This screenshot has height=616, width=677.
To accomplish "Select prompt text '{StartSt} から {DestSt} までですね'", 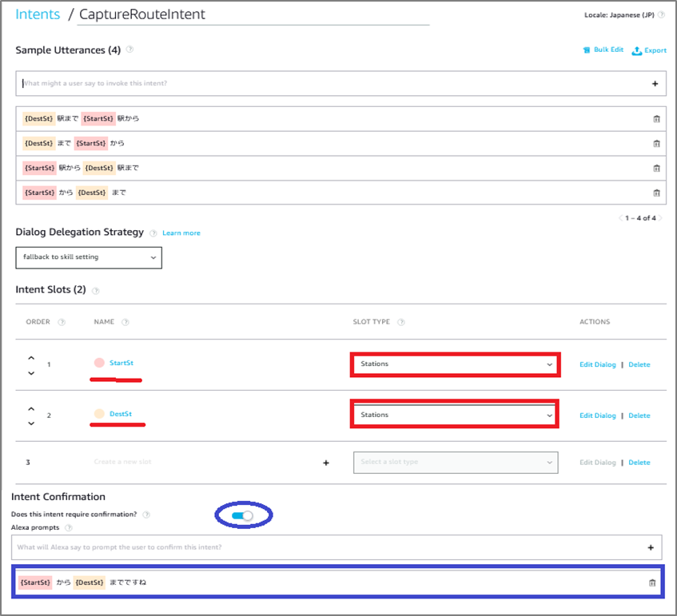I will (x=83, y=582).
